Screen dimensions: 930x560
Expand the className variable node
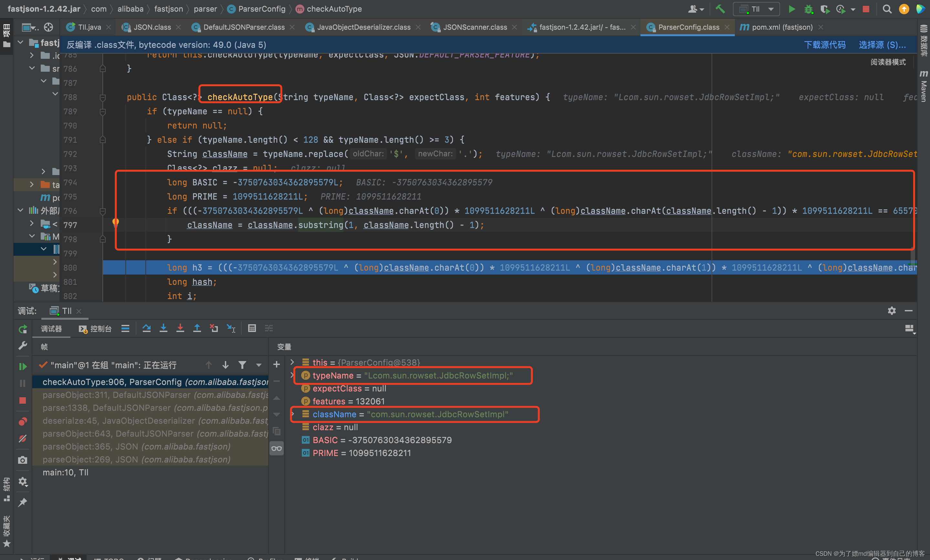(x=292, y=414)
